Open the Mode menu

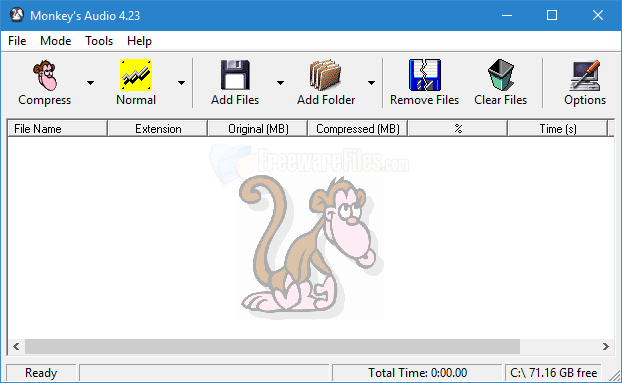coord(56,41)
